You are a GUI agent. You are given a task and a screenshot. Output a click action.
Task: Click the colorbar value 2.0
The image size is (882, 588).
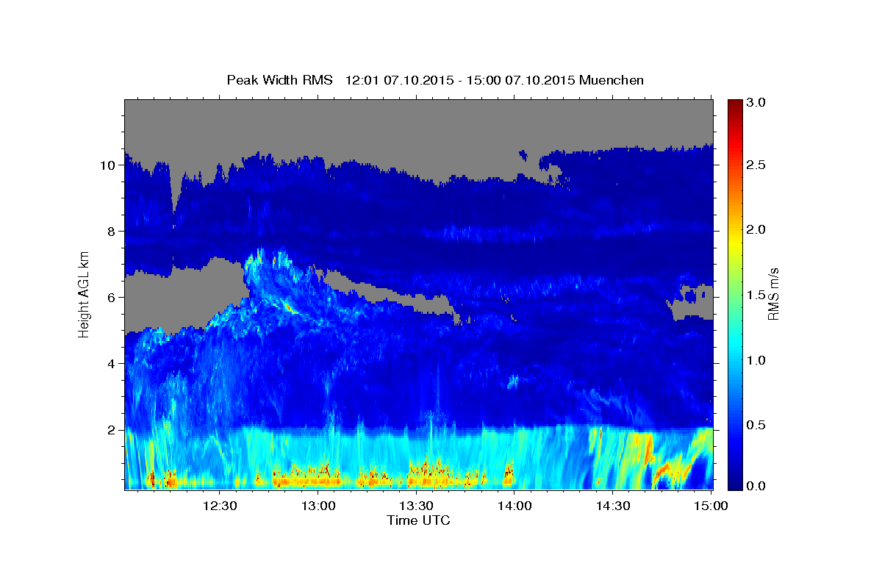(757, 230)
